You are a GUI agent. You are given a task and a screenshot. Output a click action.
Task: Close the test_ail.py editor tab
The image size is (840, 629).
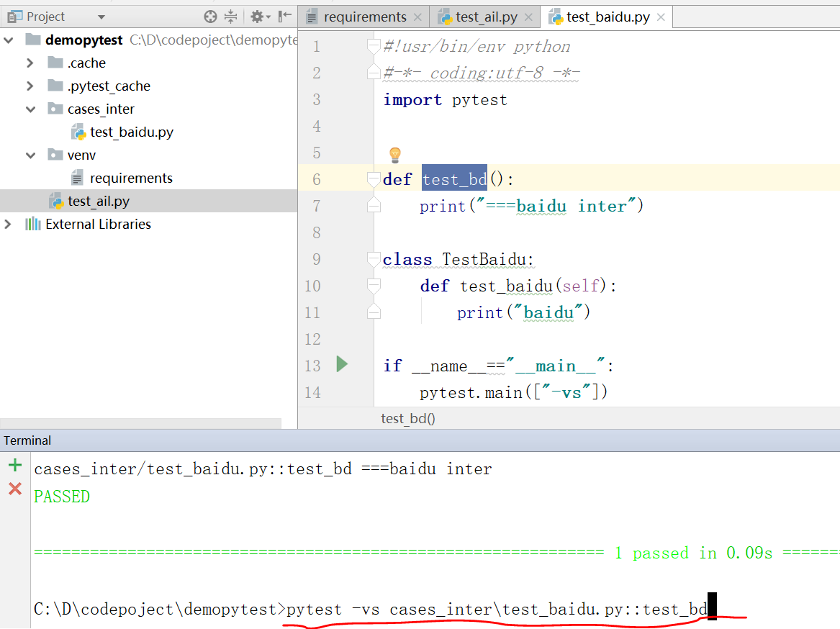click(529, 17)
